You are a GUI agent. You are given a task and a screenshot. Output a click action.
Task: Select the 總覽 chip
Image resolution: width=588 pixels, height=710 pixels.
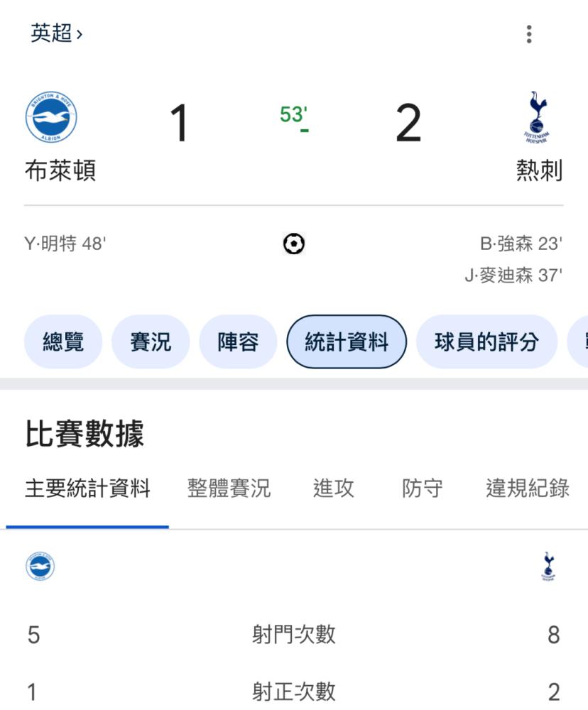[63, 342]
